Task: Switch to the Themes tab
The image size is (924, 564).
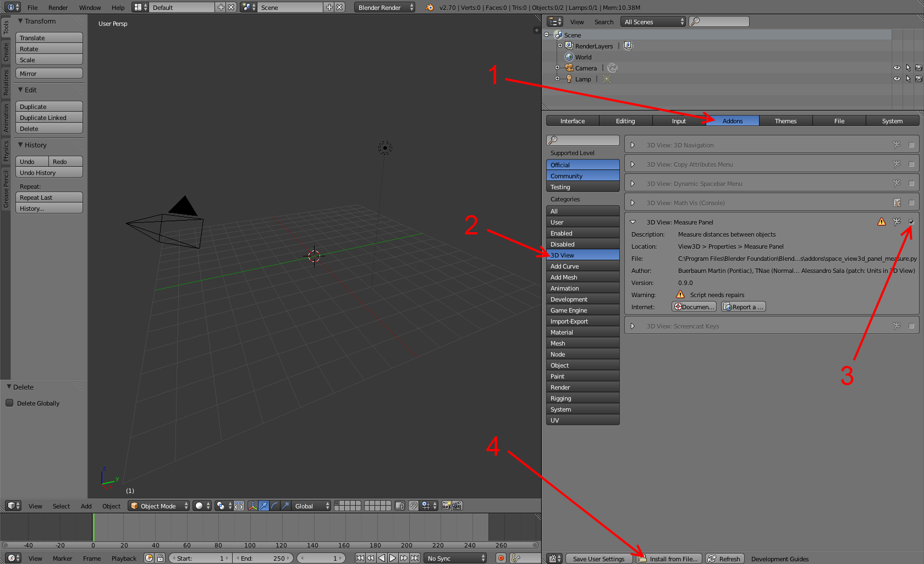Action: (785, 121)
